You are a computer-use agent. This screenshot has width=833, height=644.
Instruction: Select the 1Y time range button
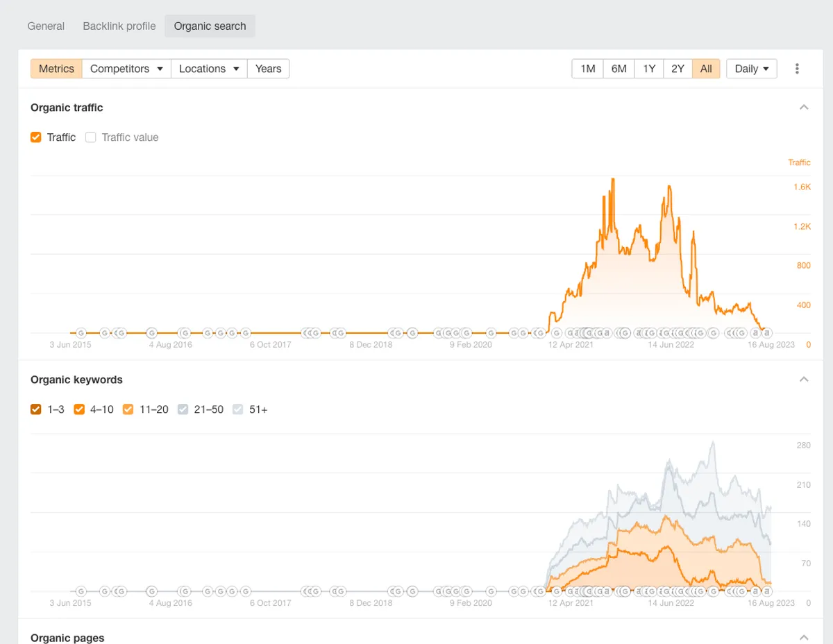[x=649, y=69]
